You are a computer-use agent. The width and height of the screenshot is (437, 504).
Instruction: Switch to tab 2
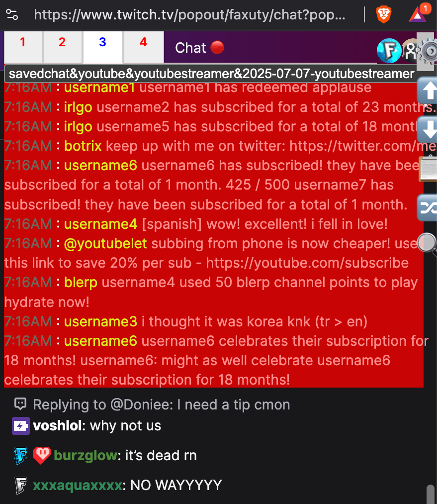click(62, 47)
